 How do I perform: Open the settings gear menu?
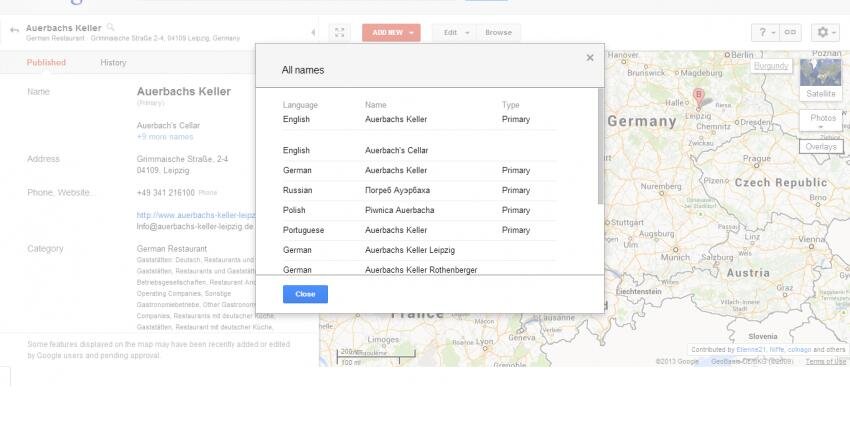click(825, 33)
